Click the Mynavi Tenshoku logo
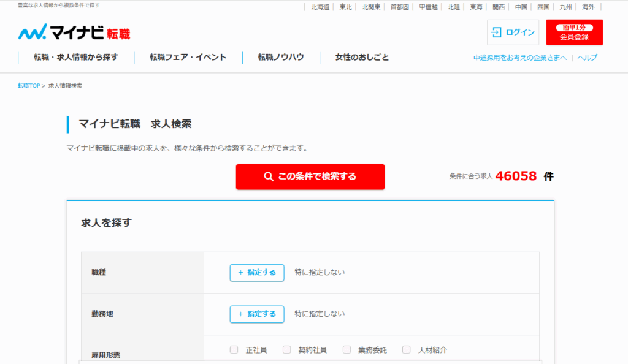 [74, 32]
